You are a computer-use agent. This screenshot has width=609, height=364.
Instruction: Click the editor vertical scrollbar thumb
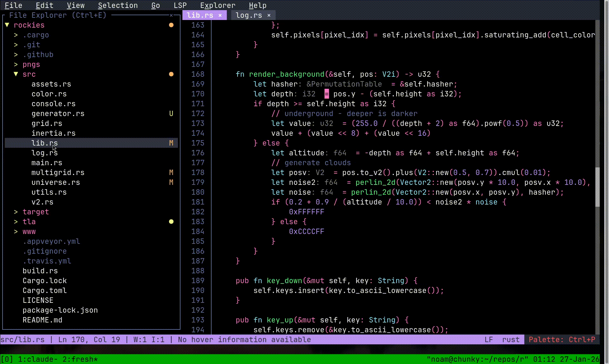[597, 187]
